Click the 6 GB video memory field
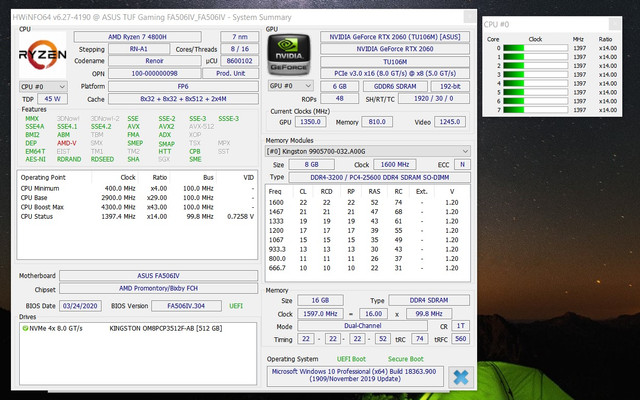 [x=340, y=87]
